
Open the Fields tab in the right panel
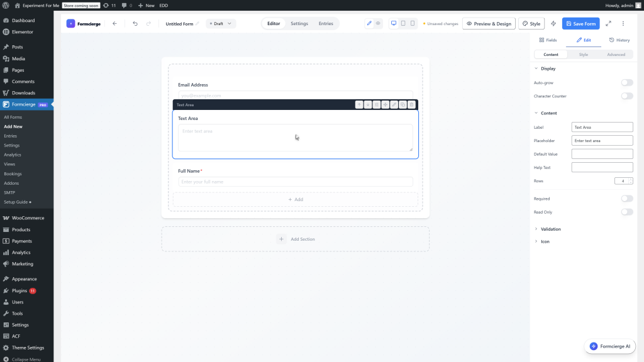pos(548,40)
